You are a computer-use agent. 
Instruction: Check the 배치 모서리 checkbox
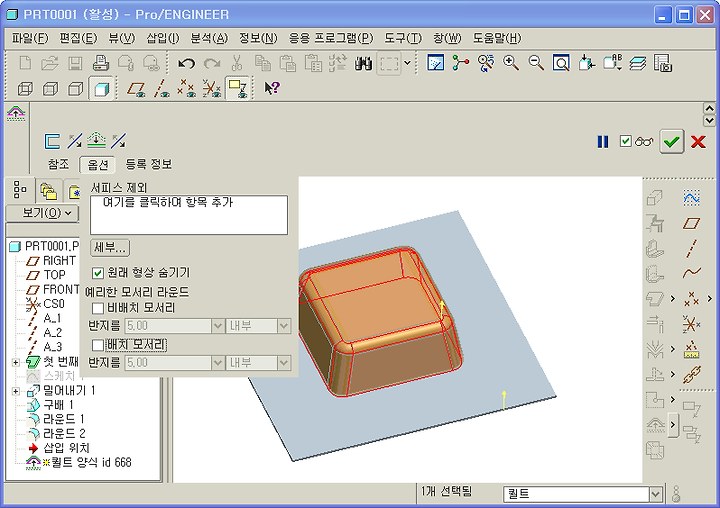tap(97, 344)
